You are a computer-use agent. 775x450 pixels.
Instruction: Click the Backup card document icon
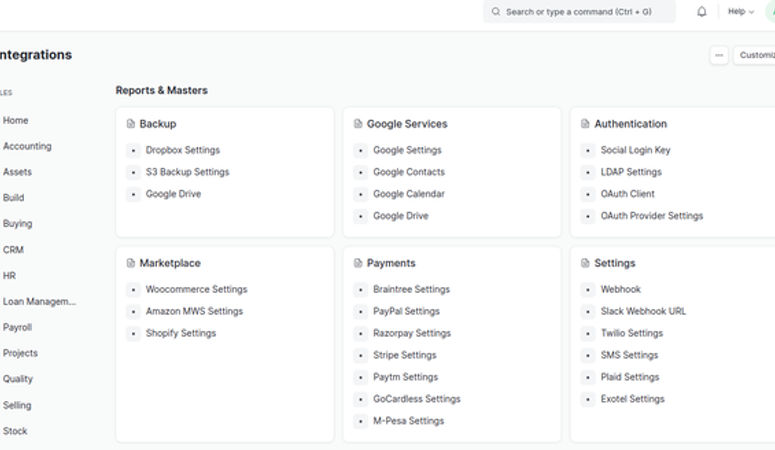[131, 124]
